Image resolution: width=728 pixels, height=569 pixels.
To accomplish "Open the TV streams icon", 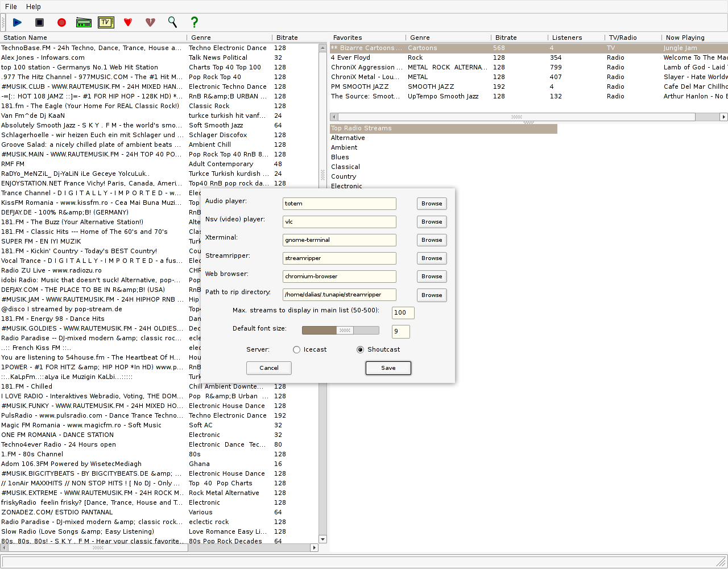I will (106, 22).
